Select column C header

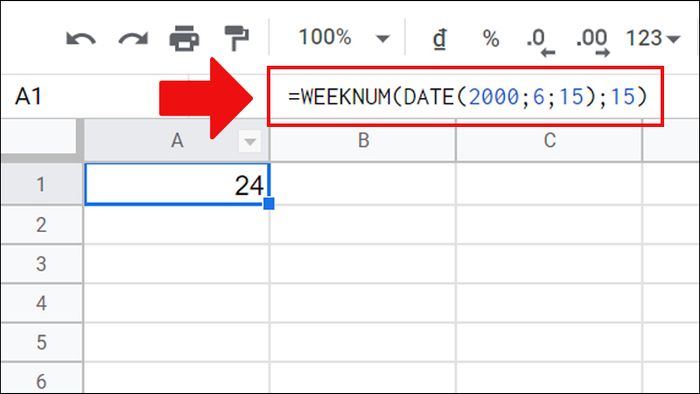tap(549, 141)
